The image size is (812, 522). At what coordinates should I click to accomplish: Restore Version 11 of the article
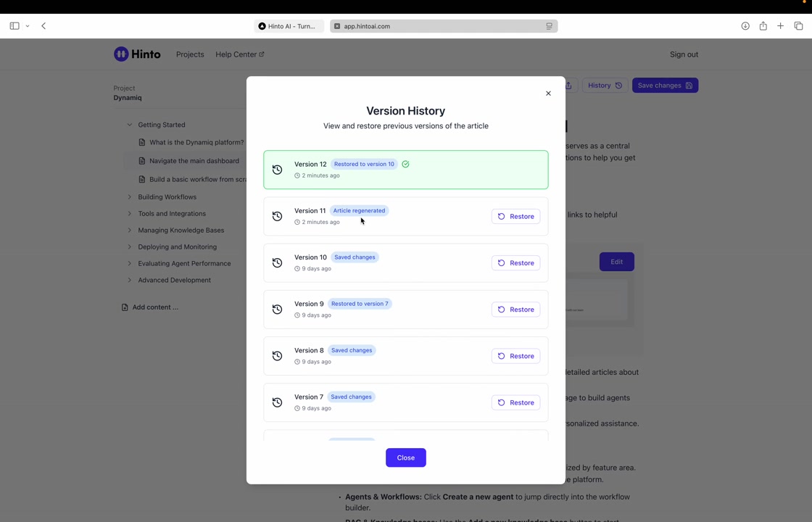[x=515, y=216]
